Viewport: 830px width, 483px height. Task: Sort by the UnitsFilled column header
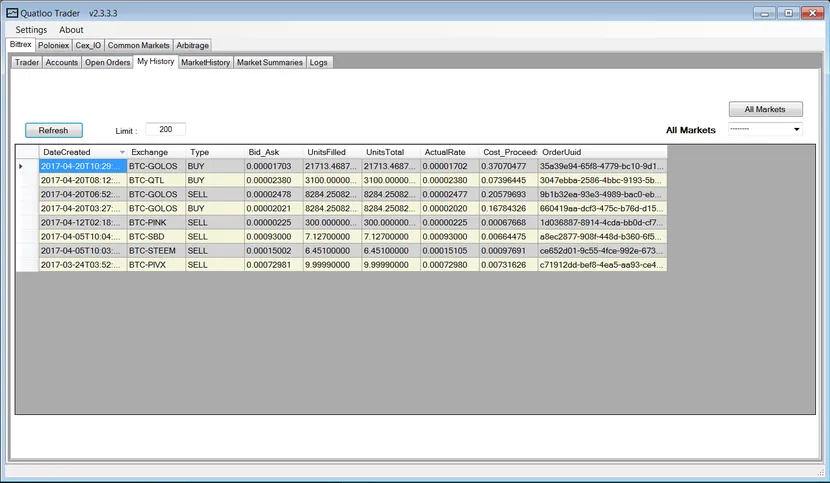pyautogui.click(x=332, y=152)
